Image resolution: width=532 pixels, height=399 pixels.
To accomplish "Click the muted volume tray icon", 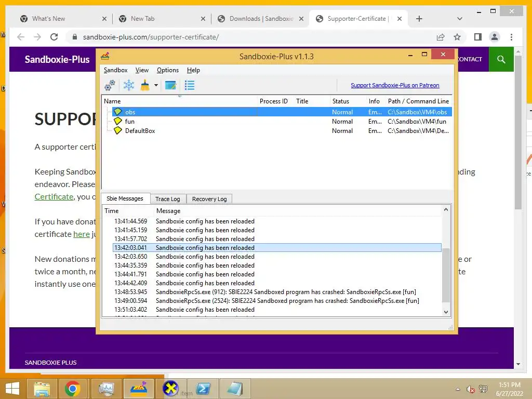I will pos(470,389).
